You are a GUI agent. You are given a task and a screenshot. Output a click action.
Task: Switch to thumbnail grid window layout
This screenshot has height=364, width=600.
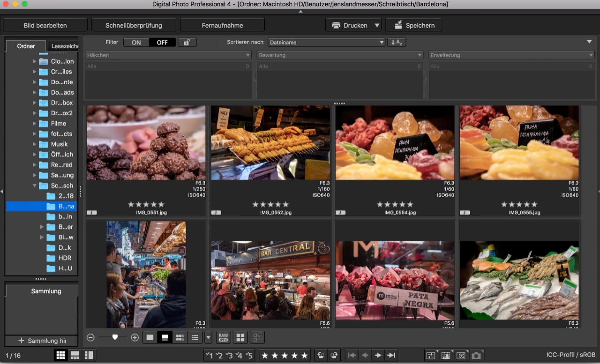click(60, 355)
